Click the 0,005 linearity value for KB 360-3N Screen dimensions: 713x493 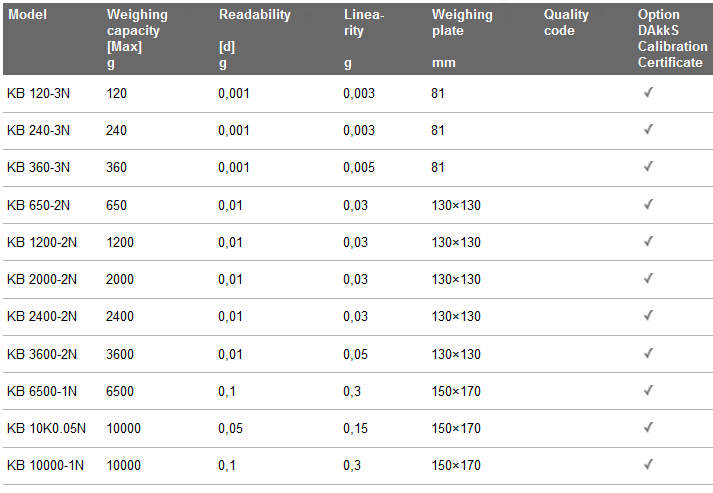(x=359, y=167)
